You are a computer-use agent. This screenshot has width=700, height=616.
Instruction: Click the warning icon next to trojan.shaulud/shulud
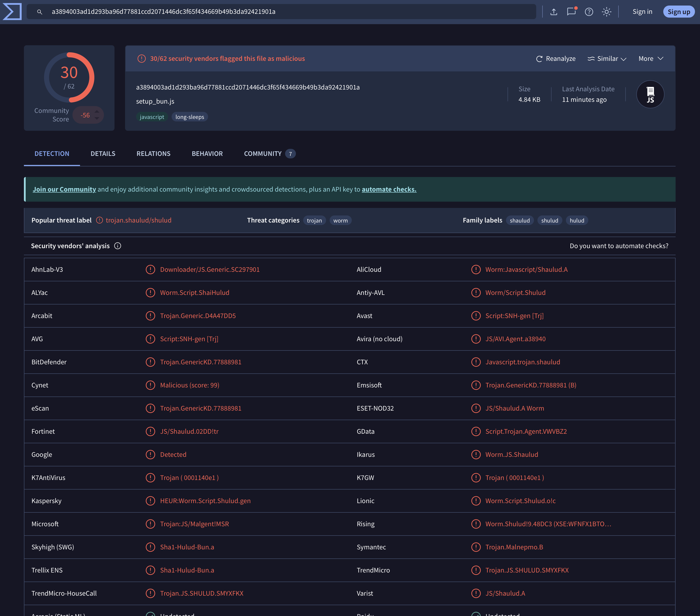click(x=99, y=220)
